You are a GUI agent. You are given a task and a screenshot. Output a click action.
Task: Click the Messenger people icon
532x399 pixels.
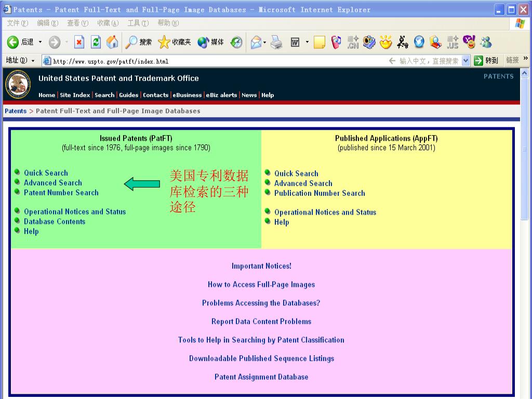(486, 42)
